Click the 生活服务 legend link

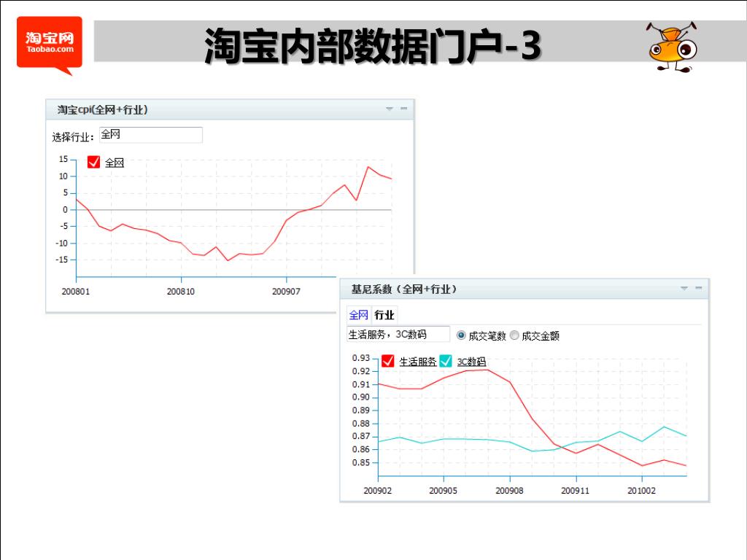[417, 362]
